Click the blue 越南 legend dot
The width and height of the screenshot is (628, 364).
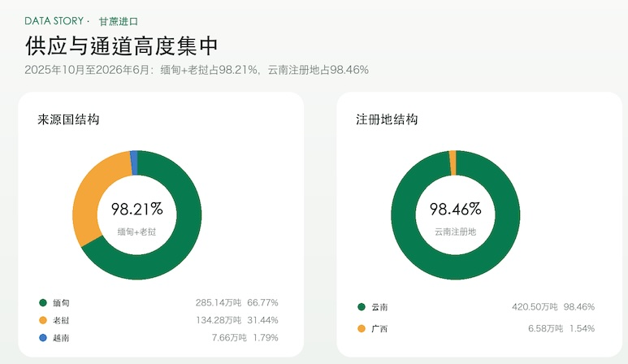[x=43, y=338]
